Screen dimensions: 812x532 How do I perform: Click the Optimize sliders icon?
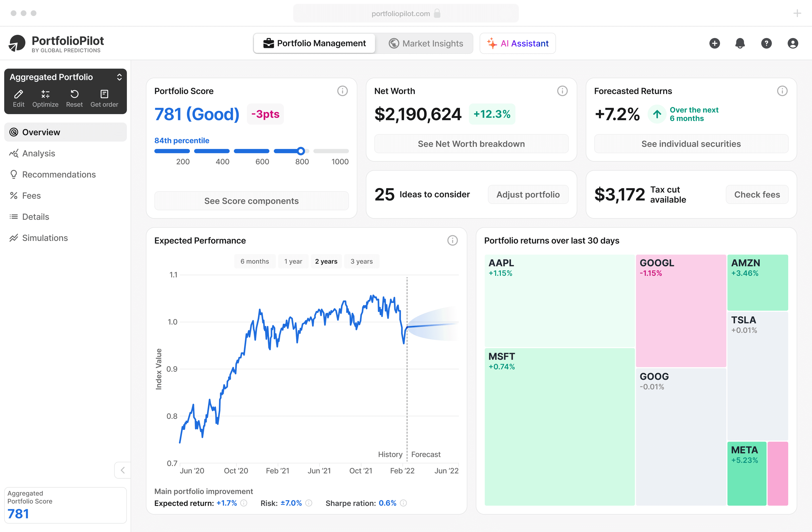45,94
